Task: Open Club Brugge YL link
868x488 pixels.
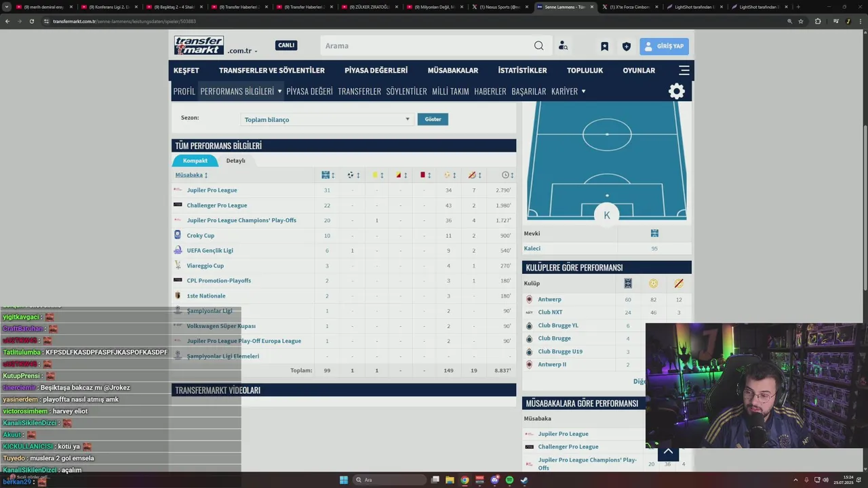Action: 558,325
